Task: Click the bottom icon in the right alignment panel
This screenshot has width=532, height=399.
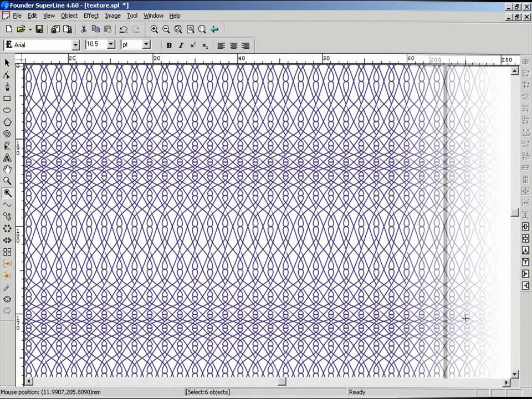Action: click(525, 286)
